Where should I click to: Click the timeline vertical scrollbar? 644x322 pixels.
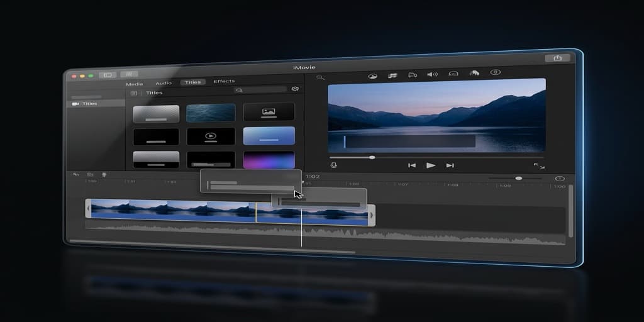point(570,211)
